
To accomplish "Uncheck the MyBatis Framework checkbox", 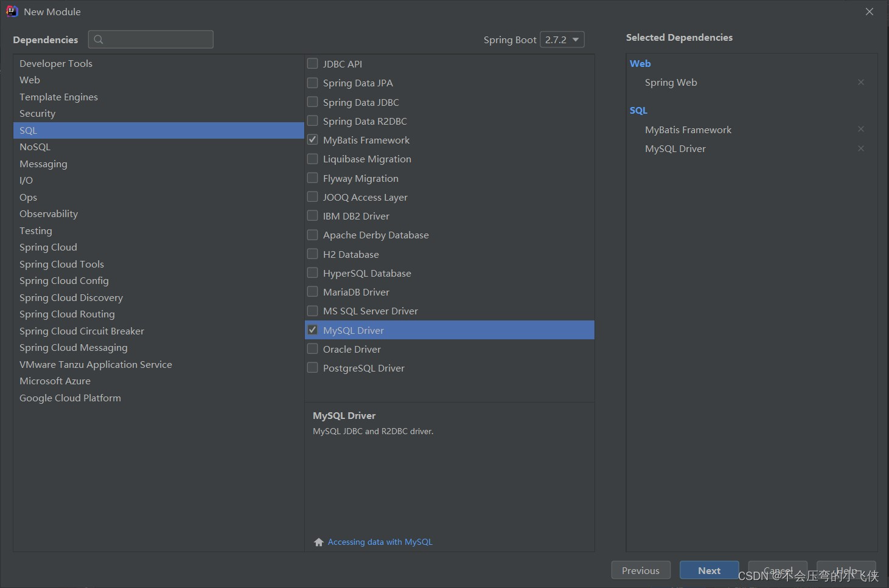I will pos(312,139).
